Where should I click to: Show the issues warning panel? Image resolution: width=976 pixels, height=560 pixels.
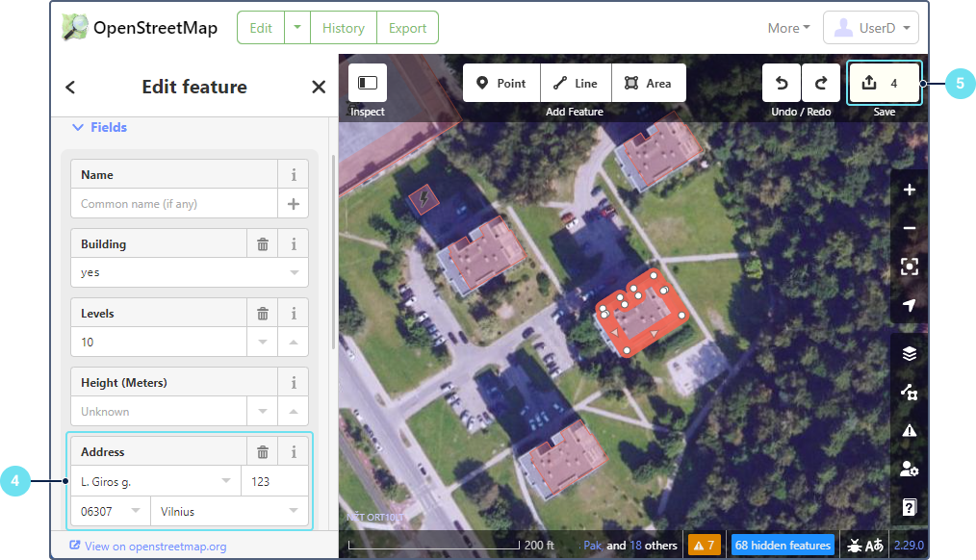[910, 431]
